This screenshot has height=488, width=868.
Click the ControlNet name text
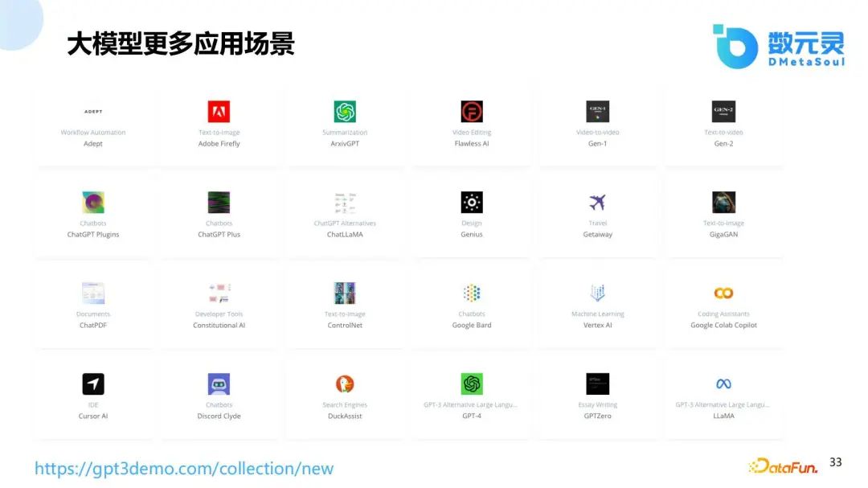click(345, 325)
